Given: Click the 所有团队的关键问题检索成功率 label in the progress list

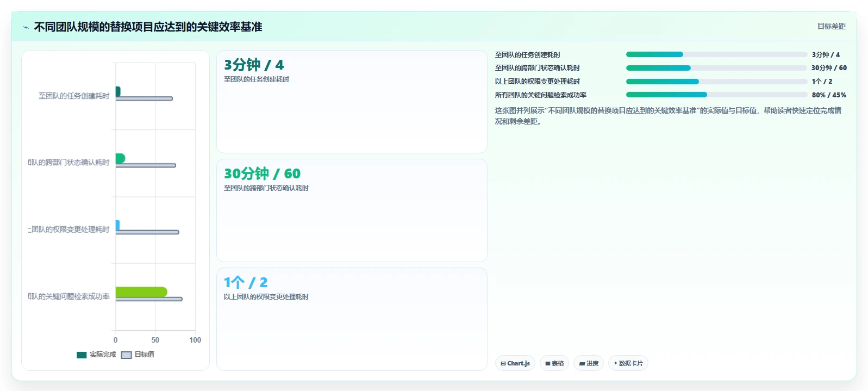Looking at the screenshot, I should click(541, 95).
